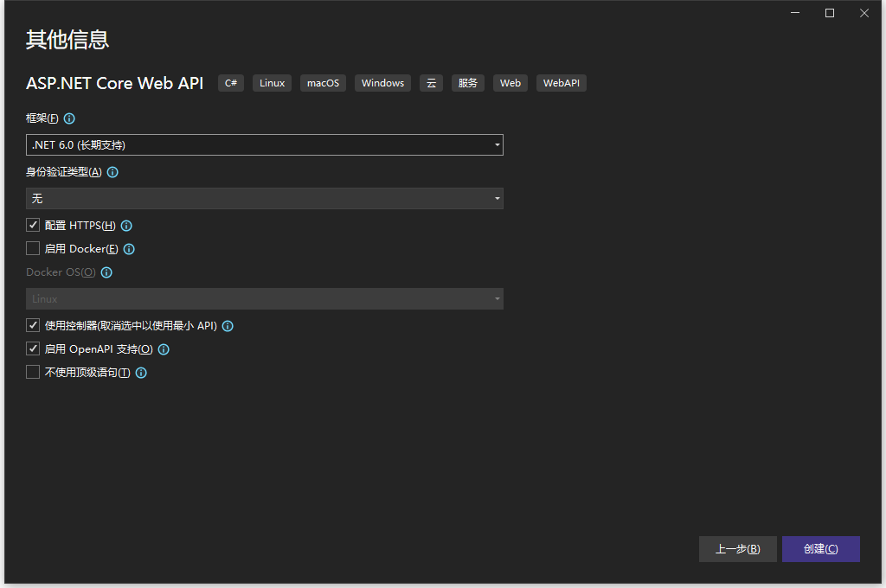The height and width of the screenshot is (588, 886).
Task: Click the ASP.NET Core Web API title
Action: [x=115, y=83]
